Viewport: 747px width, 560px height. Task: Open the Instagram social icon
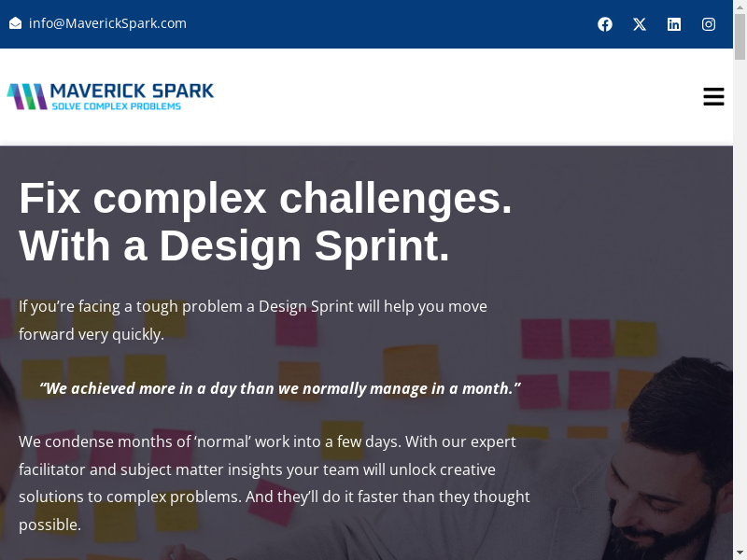tap(709, 24)
